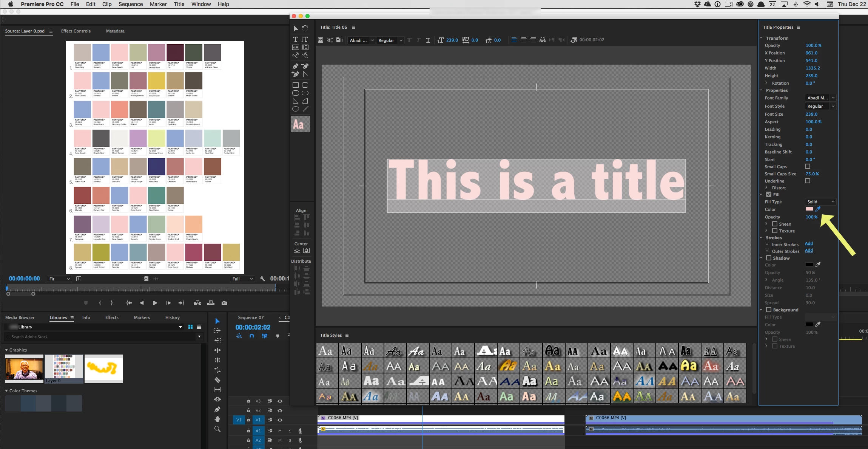This screenshot has height=449, width=868.
Task: Toggle V2 track visibility eye
Action: pos(280,410)
